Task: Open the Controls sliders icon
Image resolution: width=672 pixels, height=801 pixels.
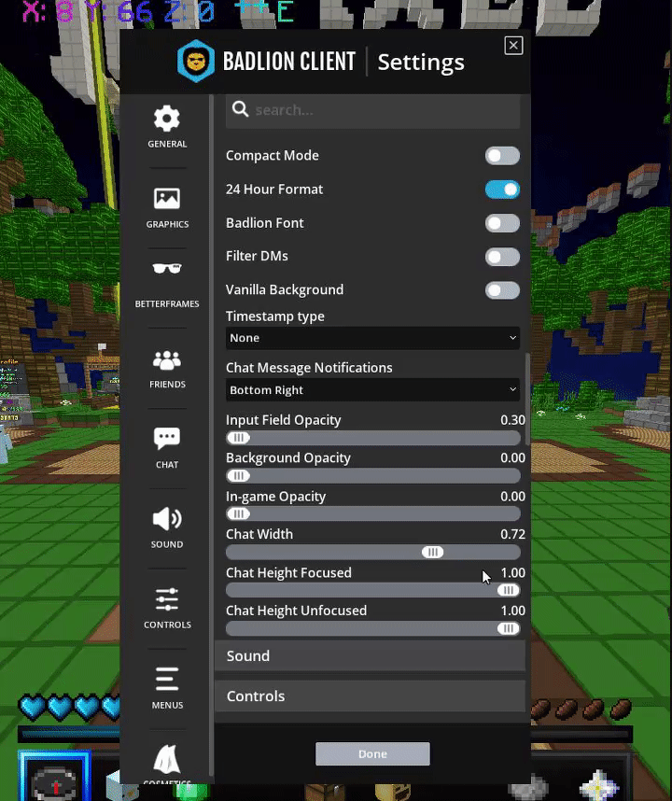Action: pos(167,599)
